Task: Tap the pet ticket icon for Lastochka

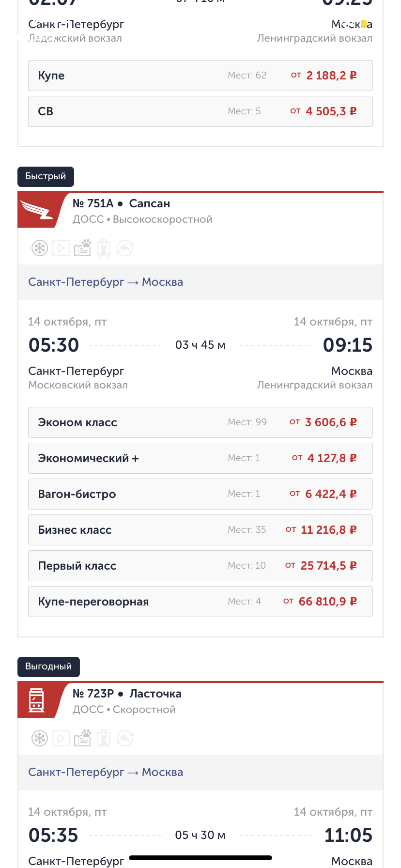Action: click(x=82, y=738)
